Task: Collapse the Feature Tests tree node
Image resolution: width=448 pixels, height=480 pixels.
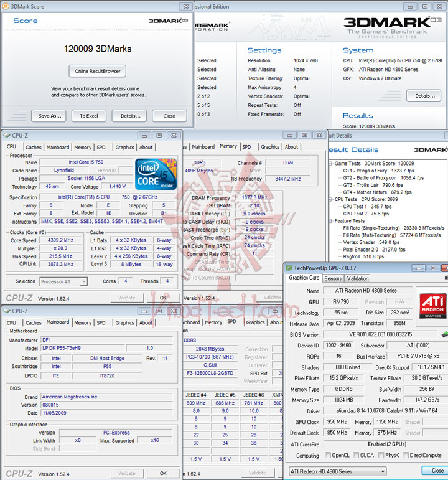Action: point(330,221)
